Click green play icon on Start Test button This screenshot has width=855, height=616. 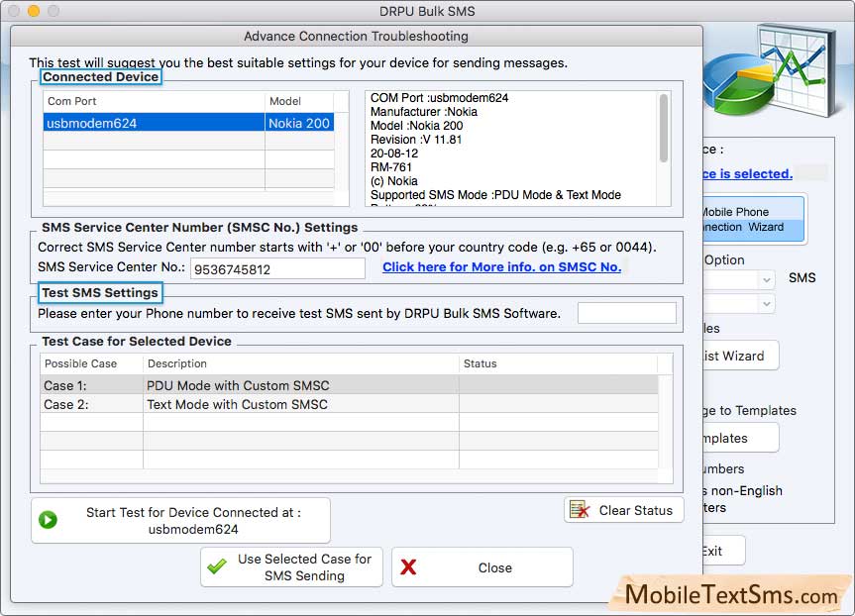point(48,520)
